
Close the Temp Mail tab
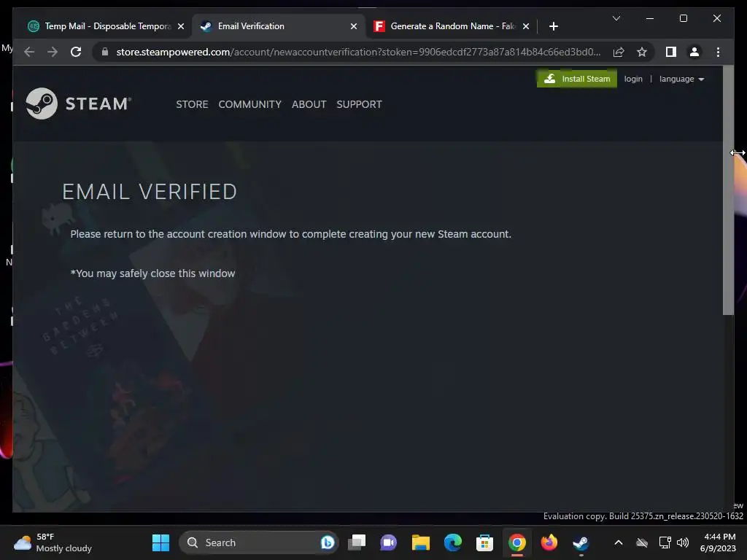pyautogui.click(x=181, y=26)
